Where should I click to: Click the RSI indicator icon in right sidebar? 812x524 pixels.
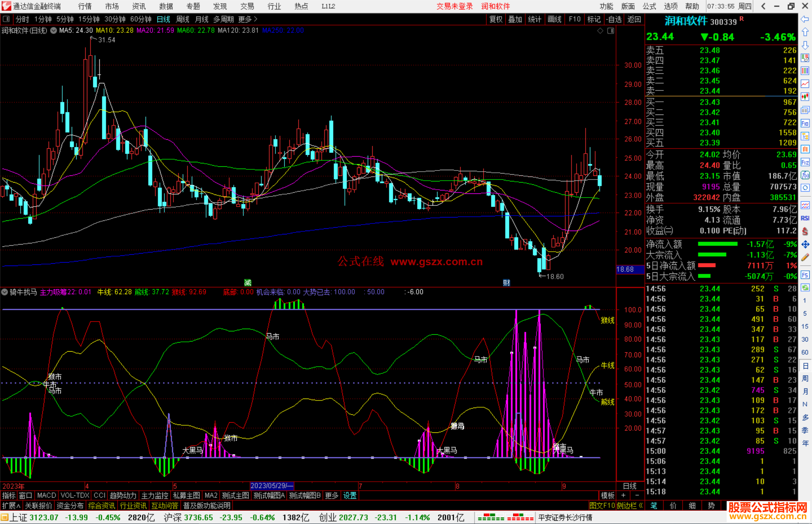coord(805,218)
